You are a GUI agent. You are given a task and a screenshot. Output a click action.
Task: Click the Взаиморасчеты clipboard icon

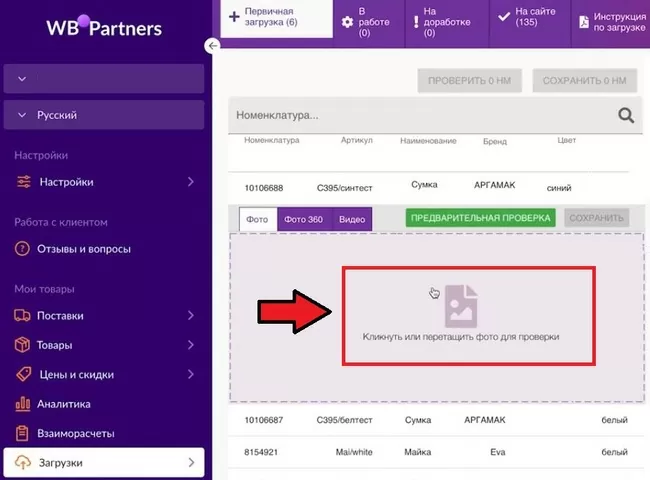point(23,434)
